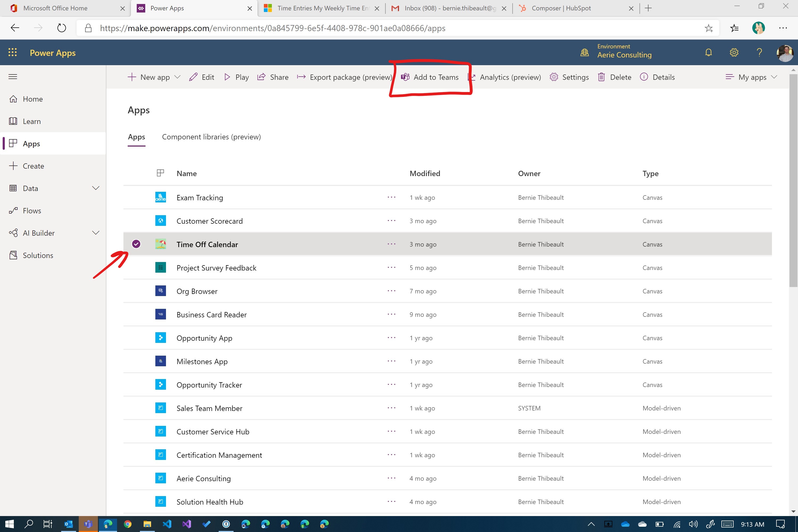Image resolution: width=798 pixels, height=532 pixels.
Task: Open Settings for selected app
Action: pos(570,77)
